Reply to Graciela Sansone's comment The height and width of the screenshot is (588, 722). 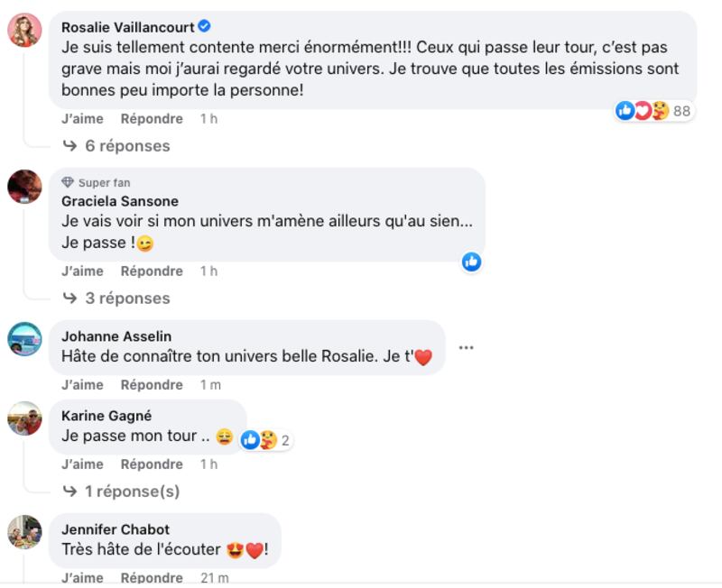click(152, 271)
